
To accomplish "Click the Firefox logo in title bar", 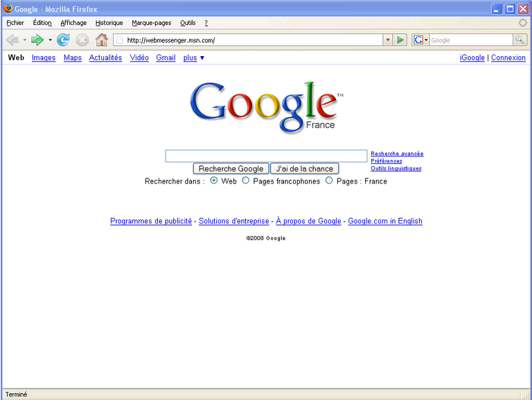I will tap(8, 8).
